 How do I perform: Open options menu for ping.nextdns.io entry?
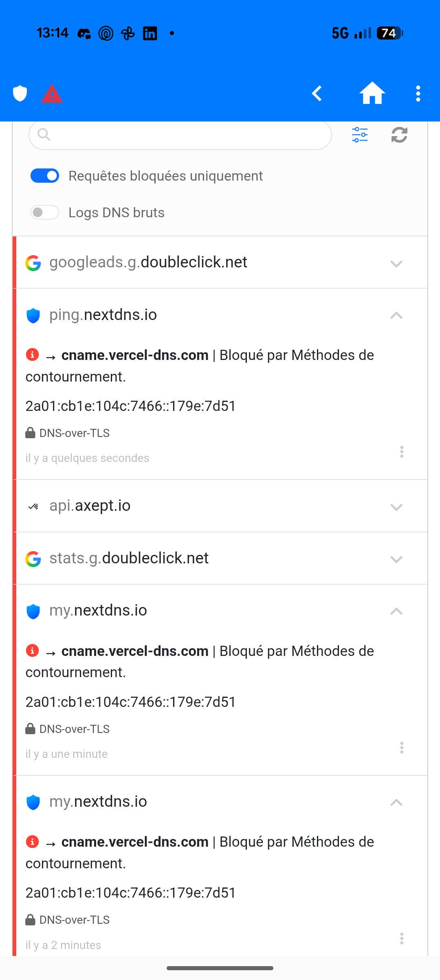(x=402, y=452)
